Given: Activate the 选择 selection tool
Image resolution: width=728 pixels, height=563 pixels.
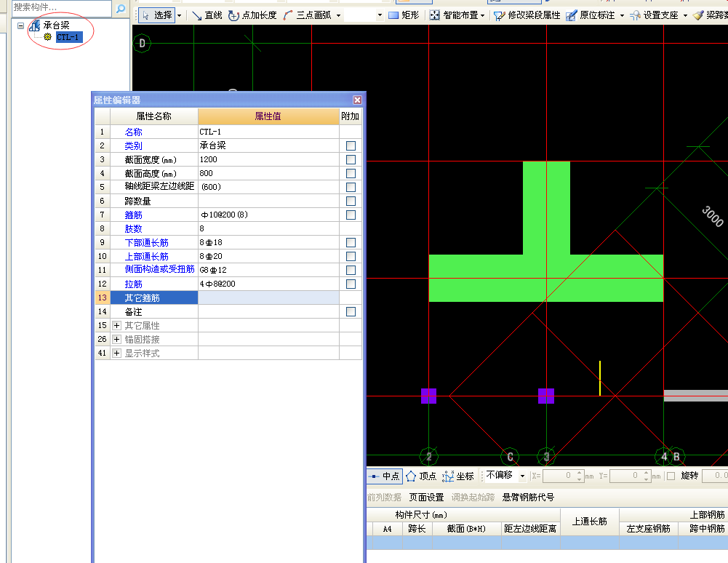Looking at the screenshot, I should 156,15.
